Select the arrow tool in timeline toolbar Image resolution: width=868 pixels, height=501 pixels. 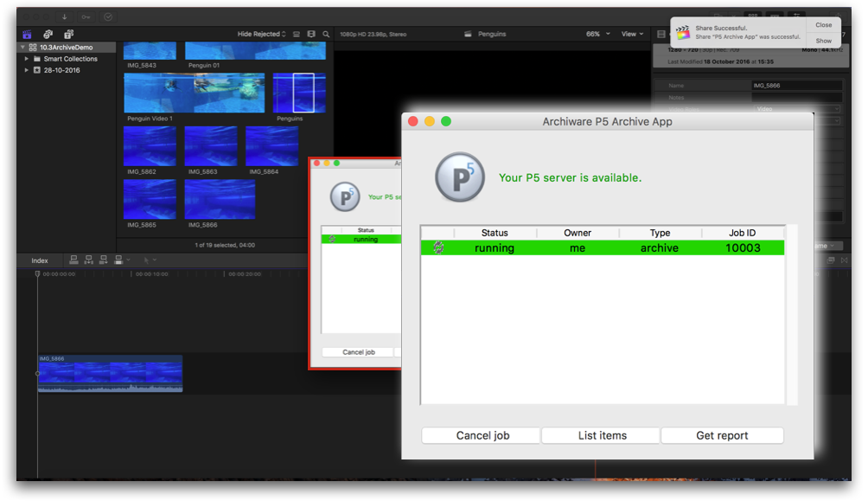click(x=146, y=260)
